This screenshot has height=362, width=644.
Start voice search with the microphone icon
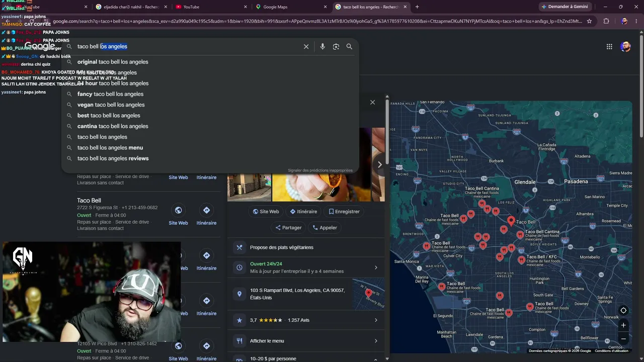pyautogui.click(x=323, y=46)
